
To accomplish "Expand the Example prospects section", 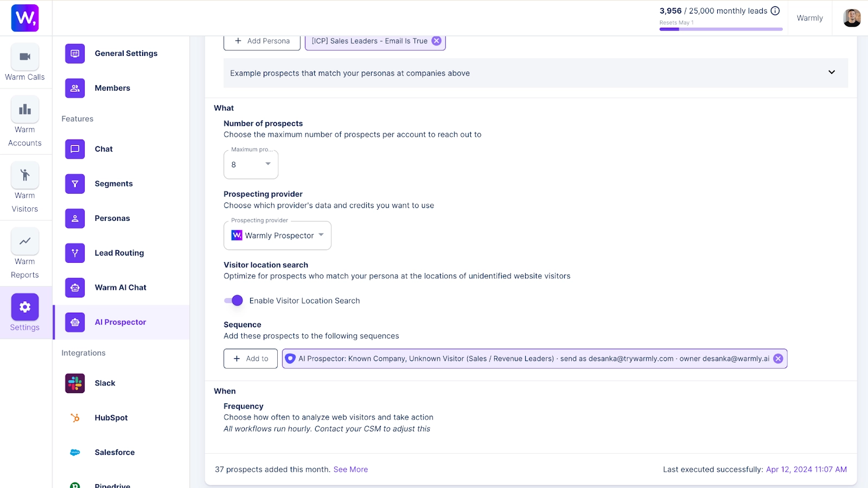I will (x=535, y=73).
